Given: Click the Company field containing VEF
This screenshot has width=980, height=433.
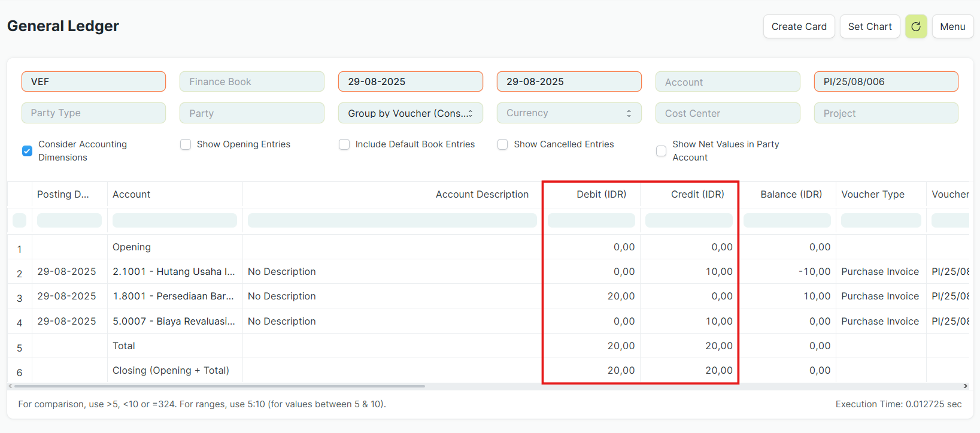Looking at the screenshot, I should tap(93, 81).
